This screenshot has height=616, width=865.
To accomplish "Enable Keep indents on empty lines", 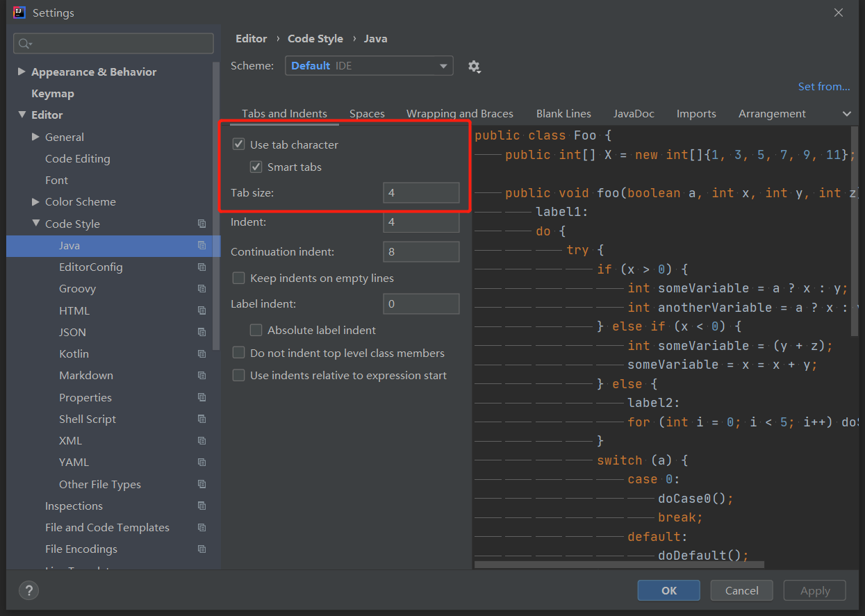I will [238, 277].
